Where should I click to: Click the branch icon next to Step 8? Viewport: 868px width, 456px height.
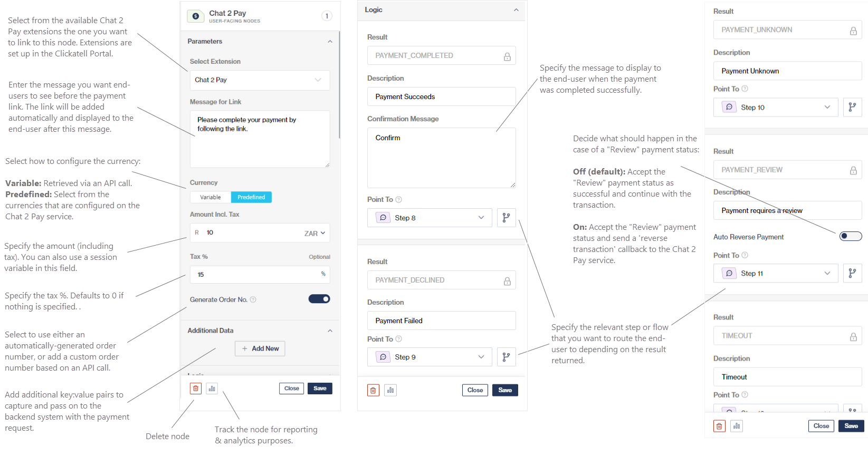506,217
